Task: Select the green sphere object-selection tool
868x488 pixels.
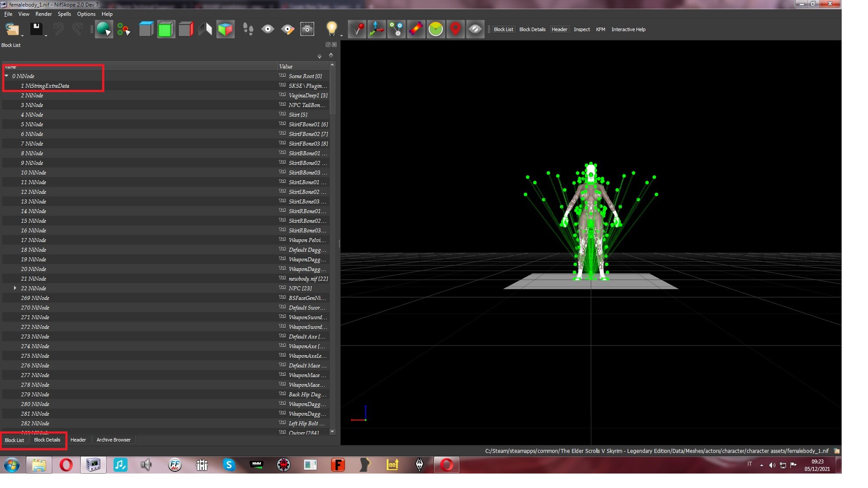Action: pos(104,29)
